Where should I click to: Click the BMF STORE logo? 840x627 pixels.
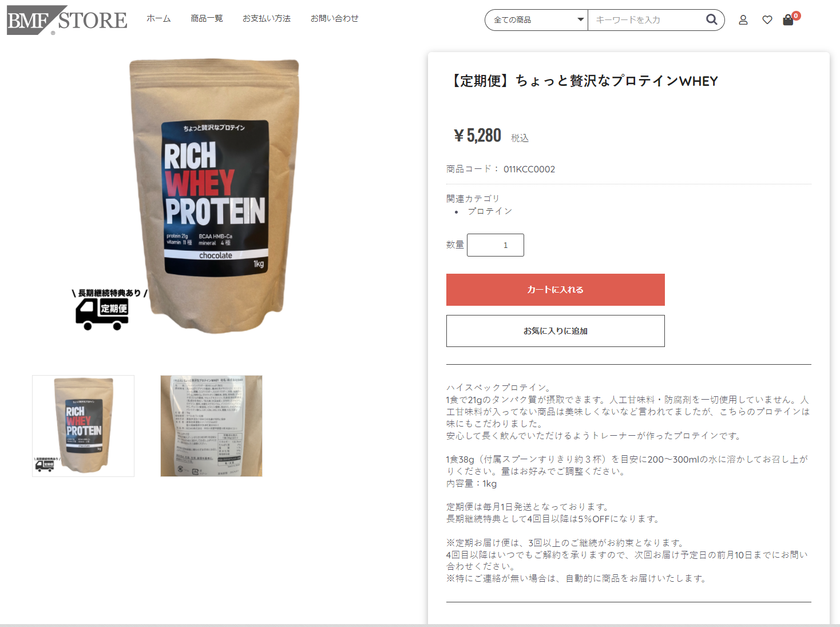pos(67,20)
